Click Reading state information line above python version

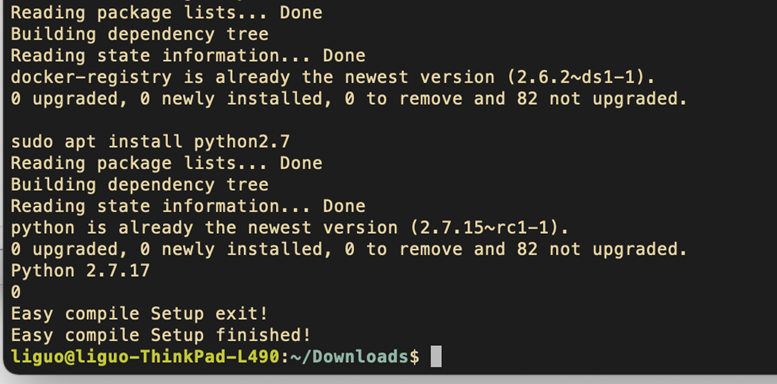188,207
